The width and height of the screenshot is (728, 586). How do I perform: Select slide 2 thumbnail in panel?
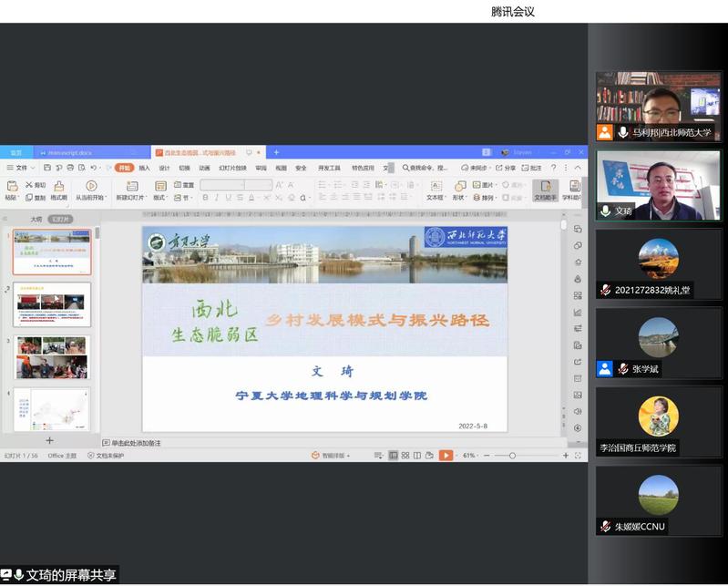coord(52,305)
